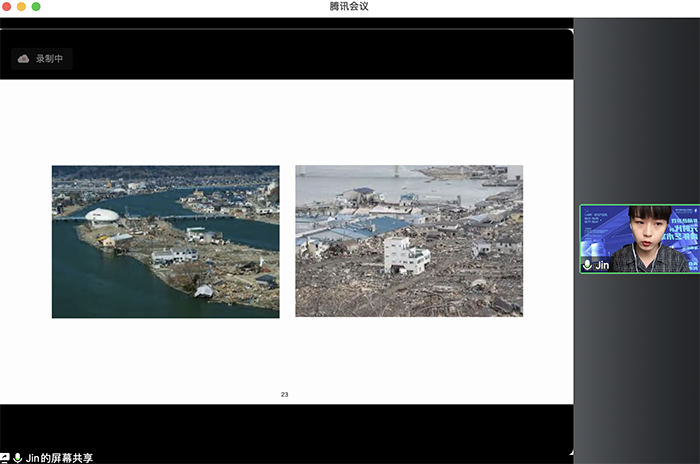Screen dimensions: 700x464
Task: Click the screen share icon at bottom left
Action: pyautogui.click(x=5, y=457)
